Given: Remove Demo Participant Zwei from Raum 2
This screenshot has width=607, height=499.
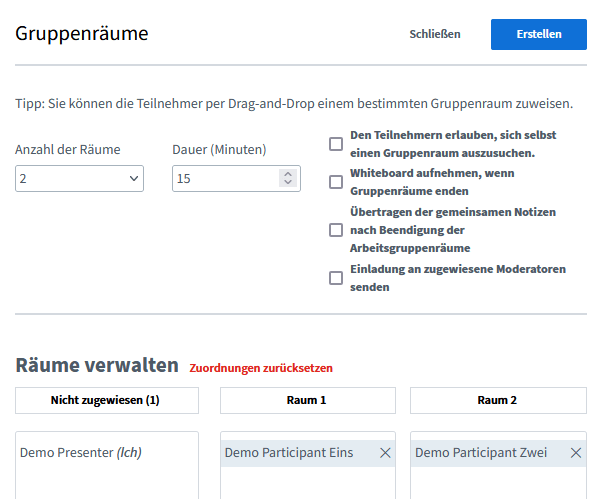Looking at the screenshot, I should [575, 453].
